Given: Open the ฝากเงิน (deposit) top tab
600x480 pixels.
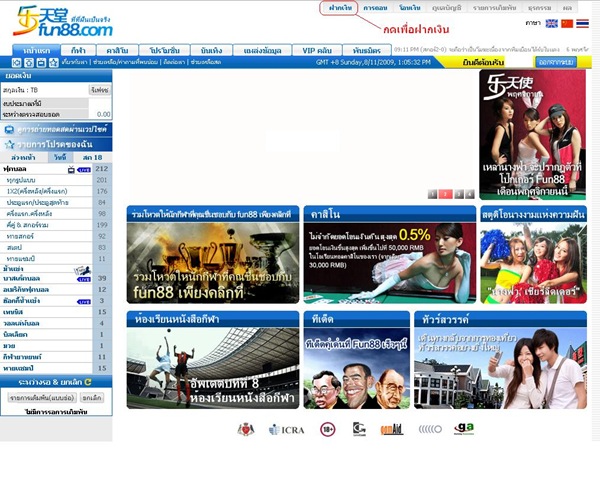Looking at the screenshot, I should [339, 8].
